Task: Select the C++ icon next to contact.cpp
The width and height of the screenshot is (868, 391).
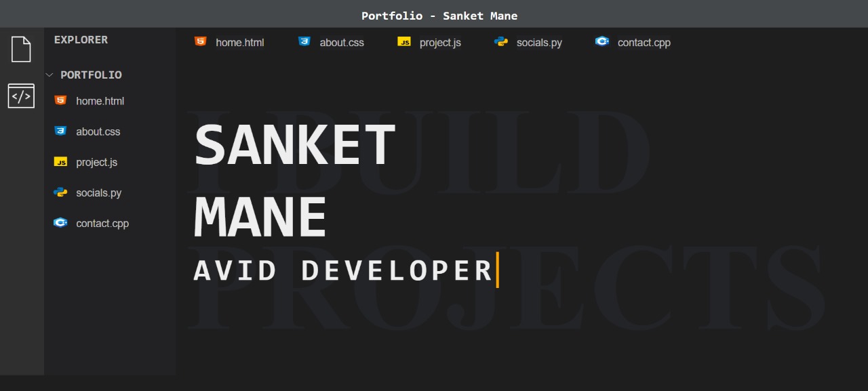Action: point(60,223)
